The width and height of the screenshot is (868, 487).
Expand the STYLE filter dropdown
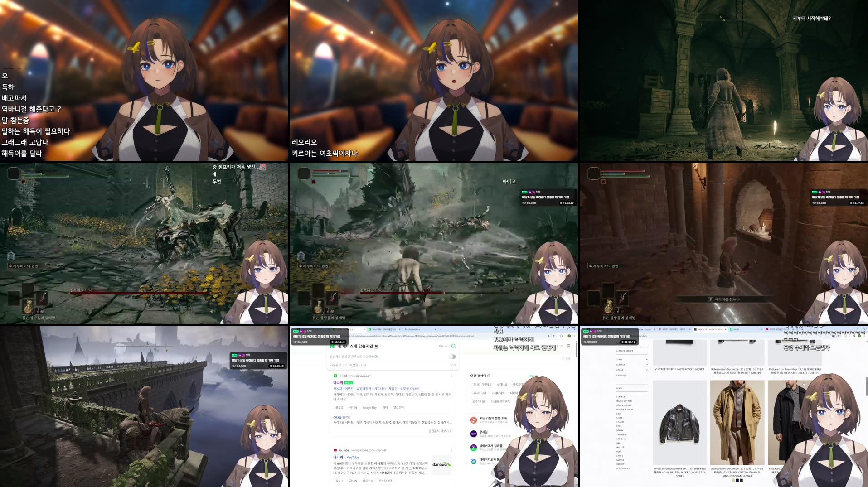pyautogui.click(x=647, y=359)
